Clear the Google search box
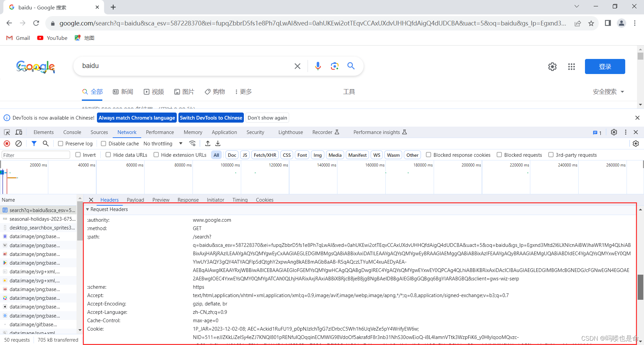Image resolution: width=644 pixels, height=345 pixels. coord(297,66)
